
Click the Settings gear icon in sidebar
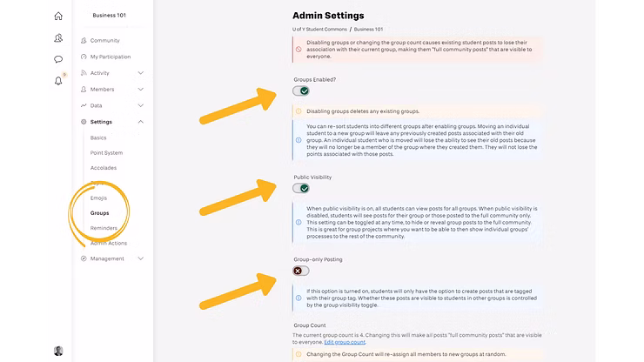(x=84, y=122)
